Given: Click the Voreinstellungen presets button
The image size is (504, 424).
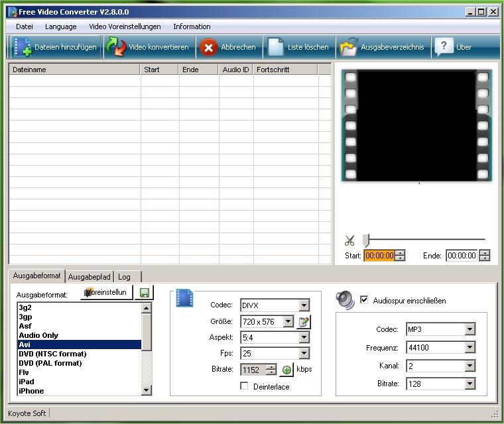Looking at the screenshot, I should click(x=107, y=292).
